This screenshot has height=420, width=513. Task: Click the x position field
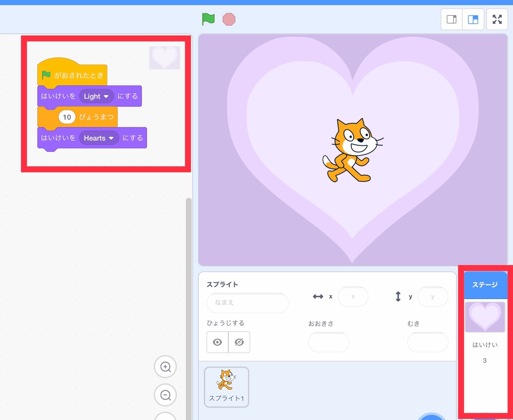pos(353,297)
